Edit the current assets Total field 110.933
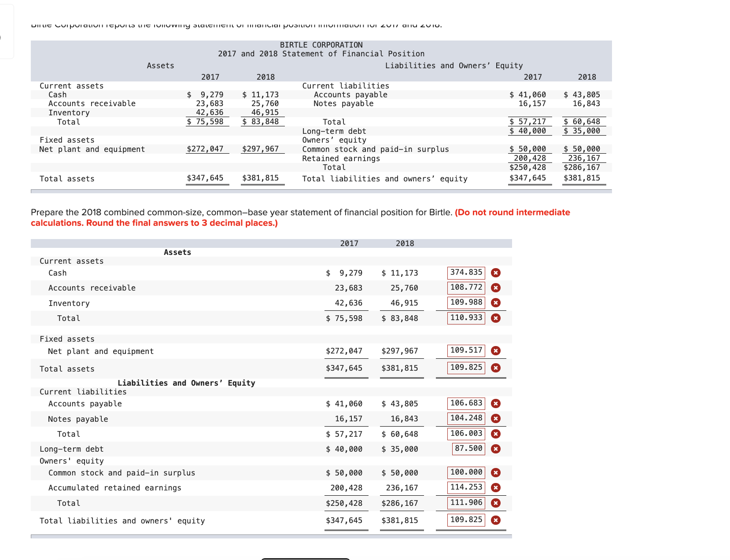 466,318
